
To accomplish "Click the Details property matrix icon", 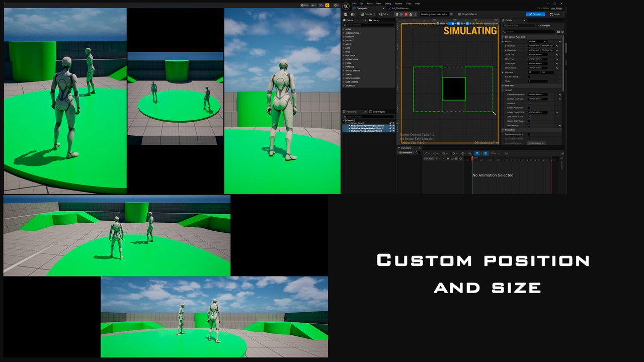I will (x=558, y=32).
